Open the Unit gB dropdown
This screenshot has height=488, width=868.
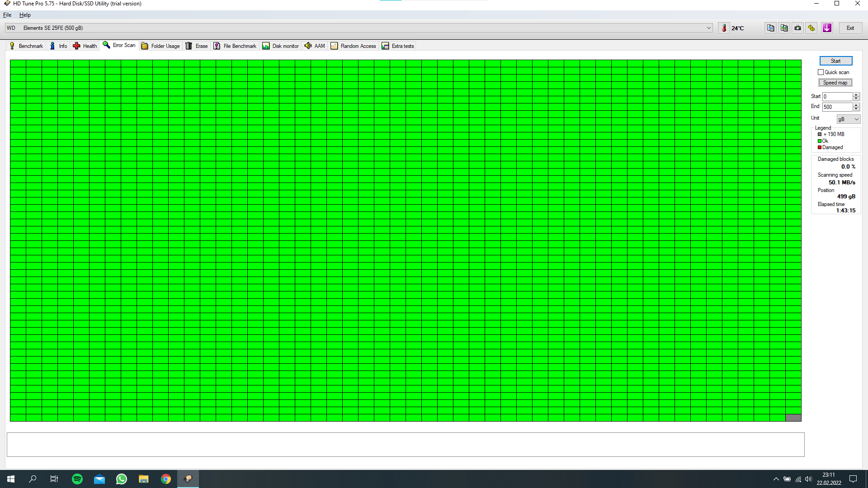click(848, 119)
